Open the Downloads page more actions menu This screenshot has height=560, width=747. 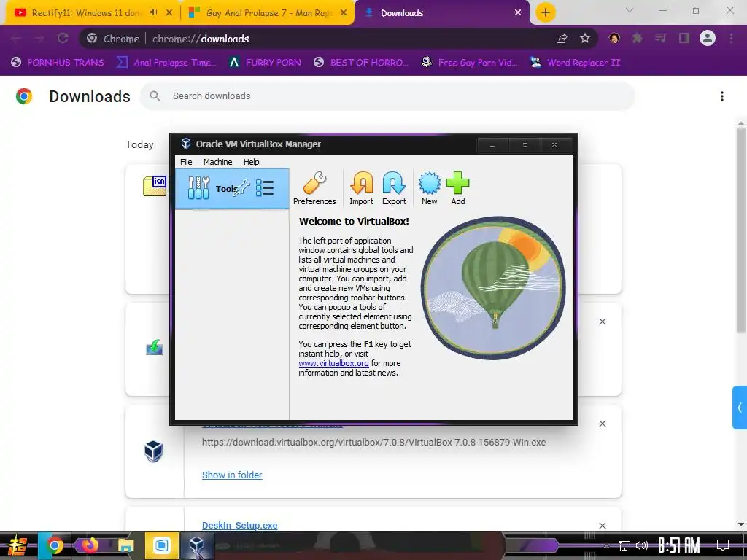pos(722,96)
